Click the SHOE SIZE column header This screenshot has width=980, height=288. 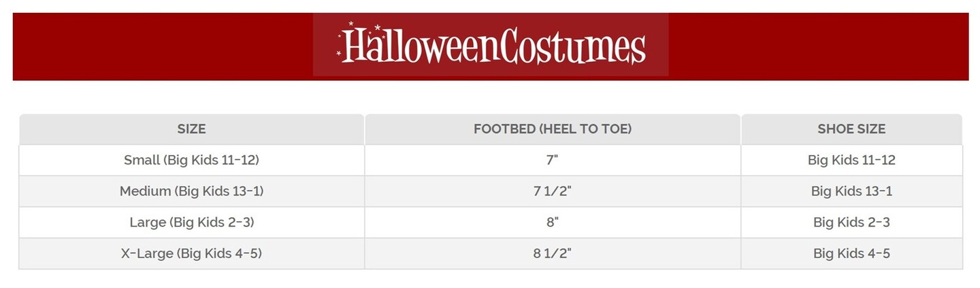pyautogui.click(x=851, y=129)
